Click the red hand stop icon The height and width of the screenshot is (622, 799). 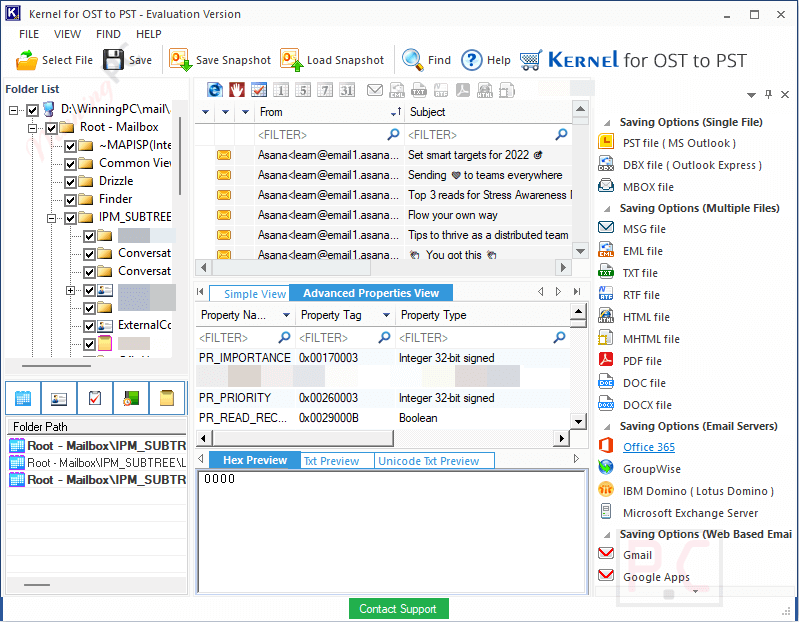point(236,90)
